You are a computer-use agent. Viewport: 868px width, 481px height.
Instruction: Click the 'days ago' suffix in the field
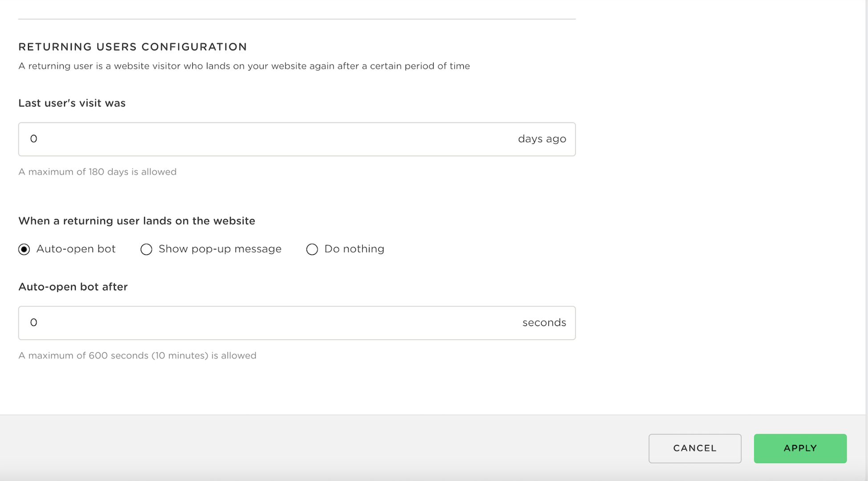click(x=542, y=139)
